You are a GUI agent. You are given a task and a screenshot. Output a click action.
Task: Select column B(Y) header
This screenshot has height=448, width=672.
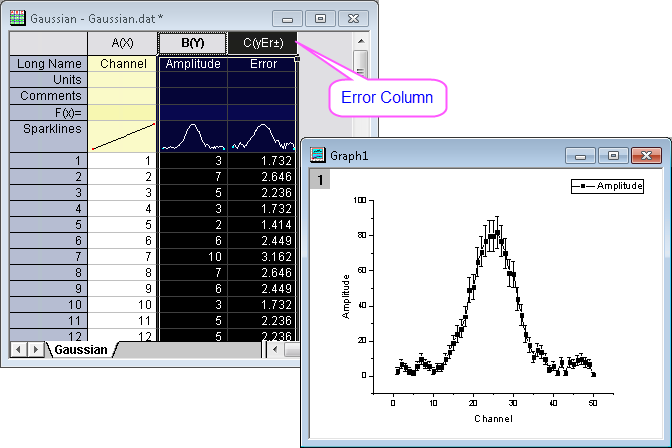tap(192, 43)
